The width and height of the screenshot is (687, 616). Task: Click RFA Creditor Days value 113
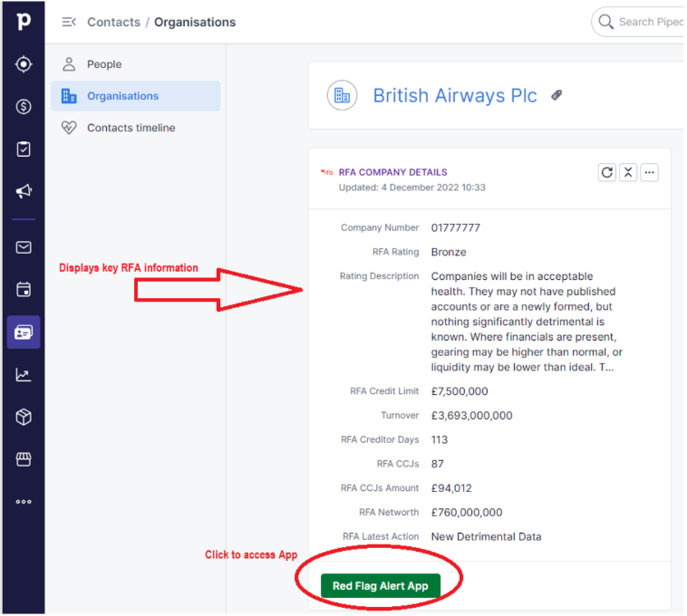tap(440, 439)
